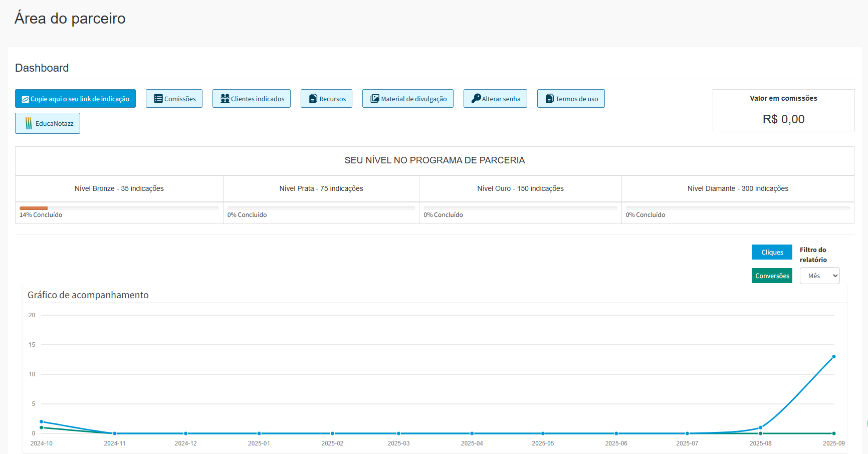Viewport: 868px width, 454px height.
Task: Click the document icon on Recursos
Action: [313, 99]
